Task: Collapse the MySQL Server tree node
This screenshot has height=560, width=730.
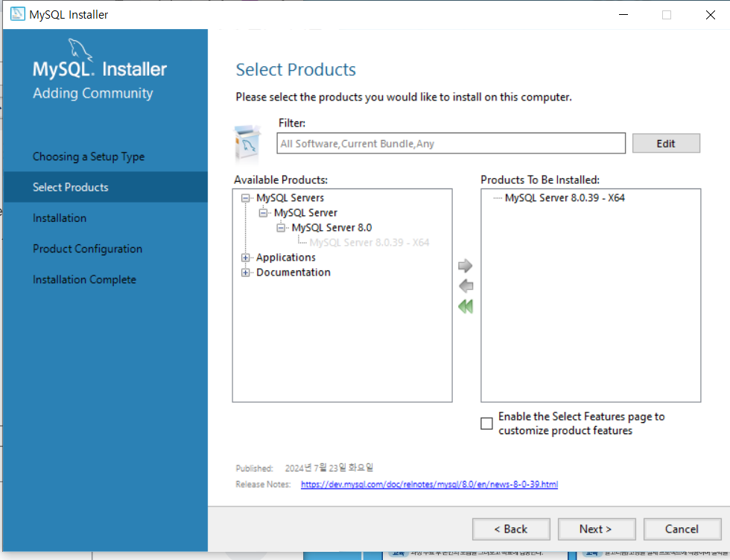Action: click(x=263, y=213)
